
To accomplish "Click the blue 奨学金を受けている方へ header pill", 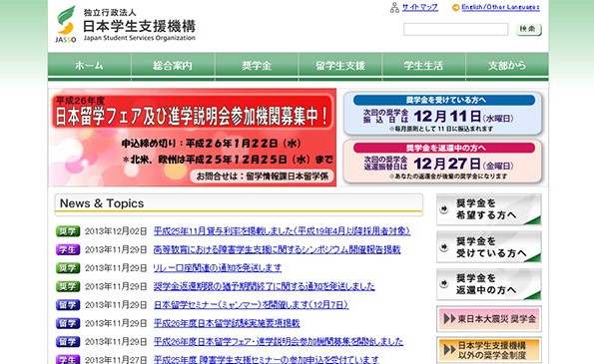I will [444, 101].
